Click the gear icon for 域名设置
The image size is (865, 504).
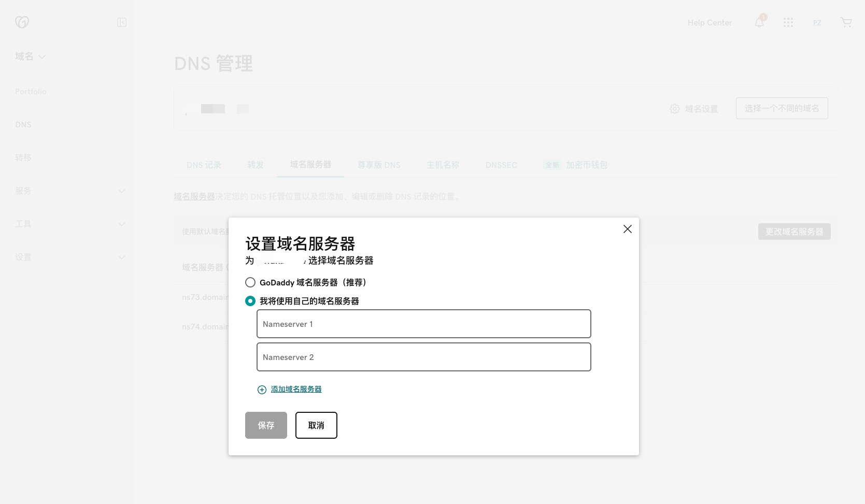674,109
